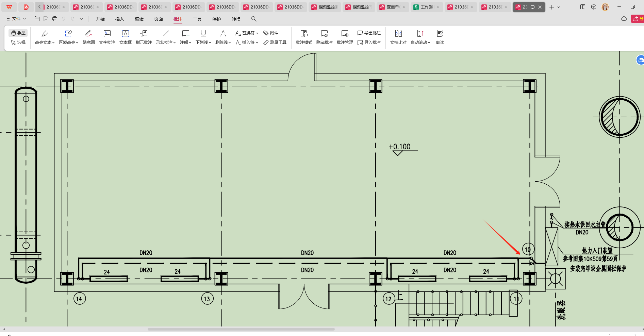
Task: Expand the quick access toolbar dropdown
Action: coord(81,19)
